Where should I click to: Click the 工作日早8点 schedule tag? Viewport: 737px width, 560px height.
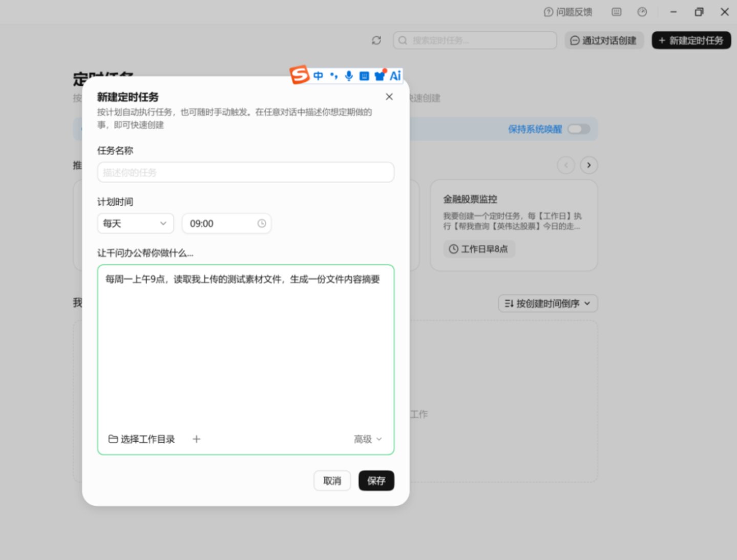[x=479, y=249]
